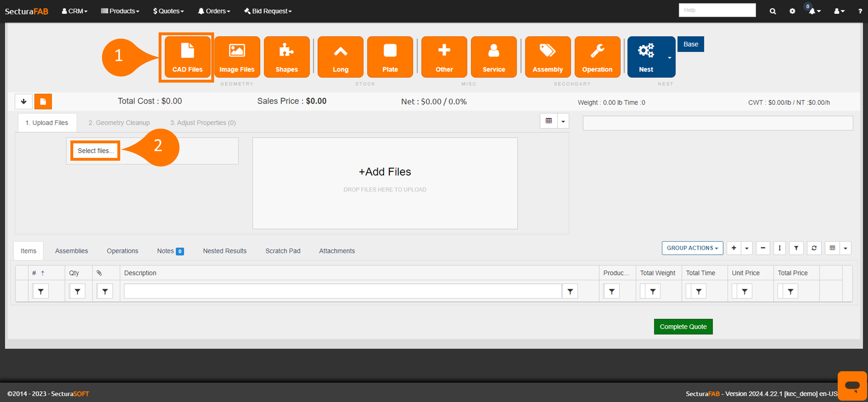
Task: Switch to the Nested Results tab
Action: (225, 251)
